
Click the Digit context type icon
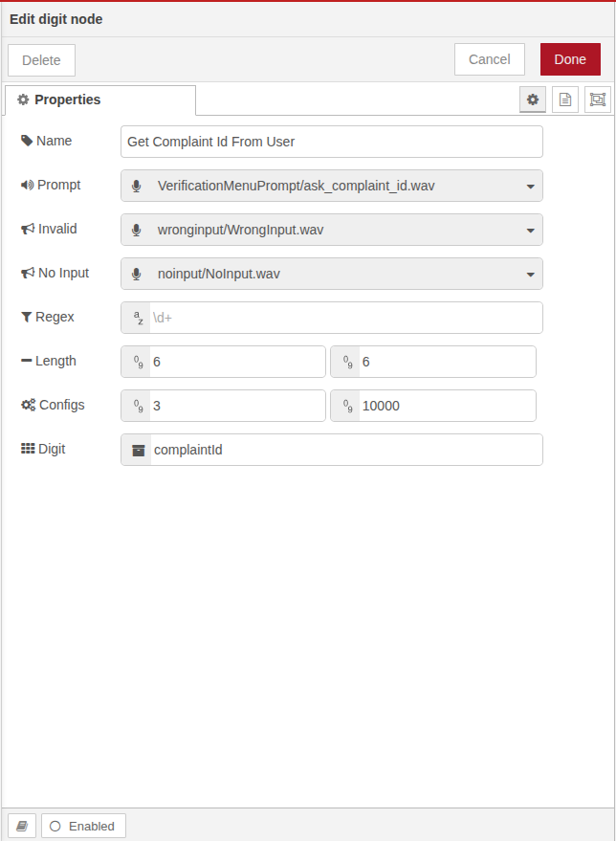pos(138,450)
